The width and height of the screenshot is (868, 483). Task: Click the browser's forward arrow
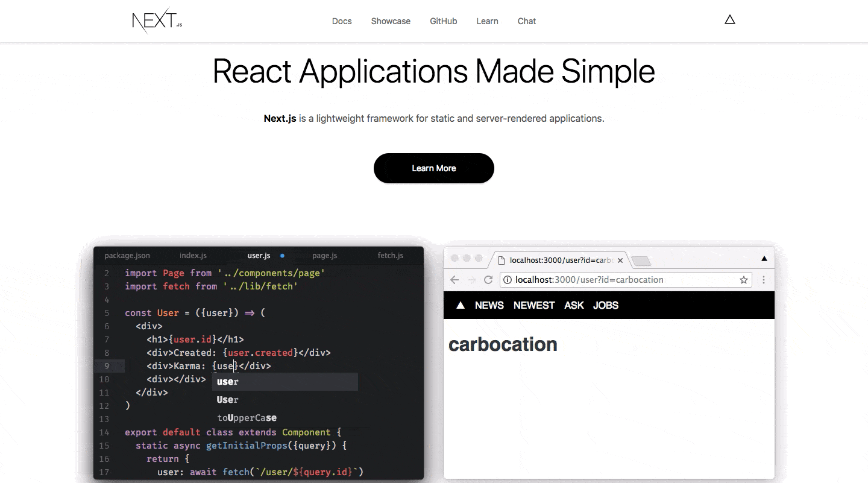coord(472,280)
